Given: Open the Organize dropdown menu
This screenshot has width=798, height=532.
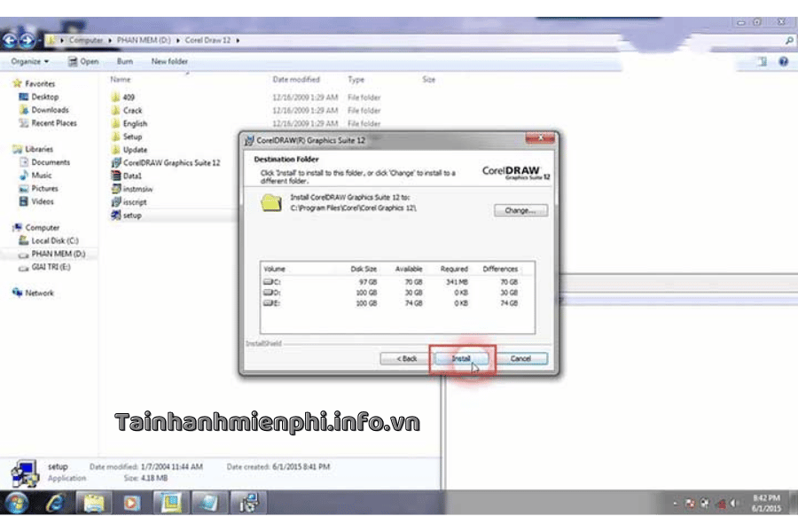Looking at the screenshot, I should [x=30, y=61].
